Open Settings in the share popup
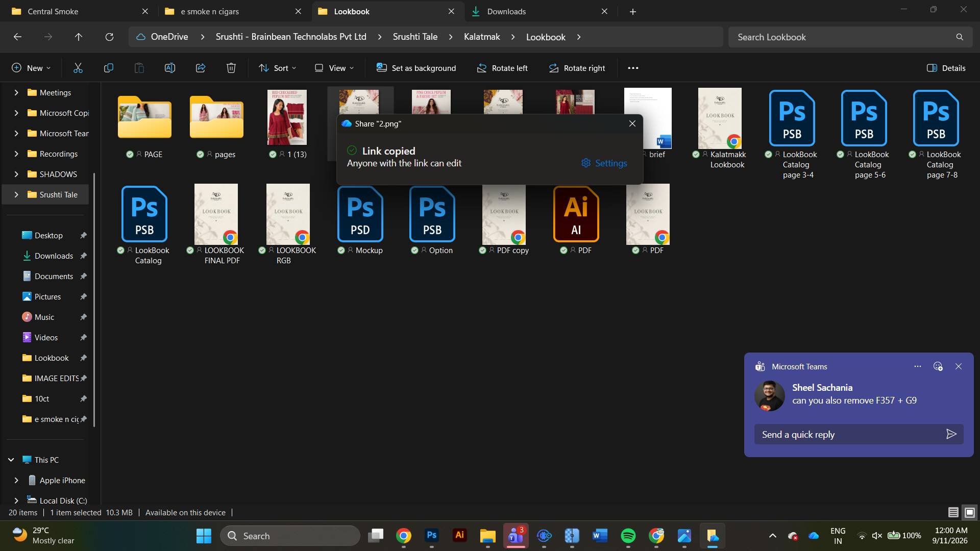 coord(604,163)
